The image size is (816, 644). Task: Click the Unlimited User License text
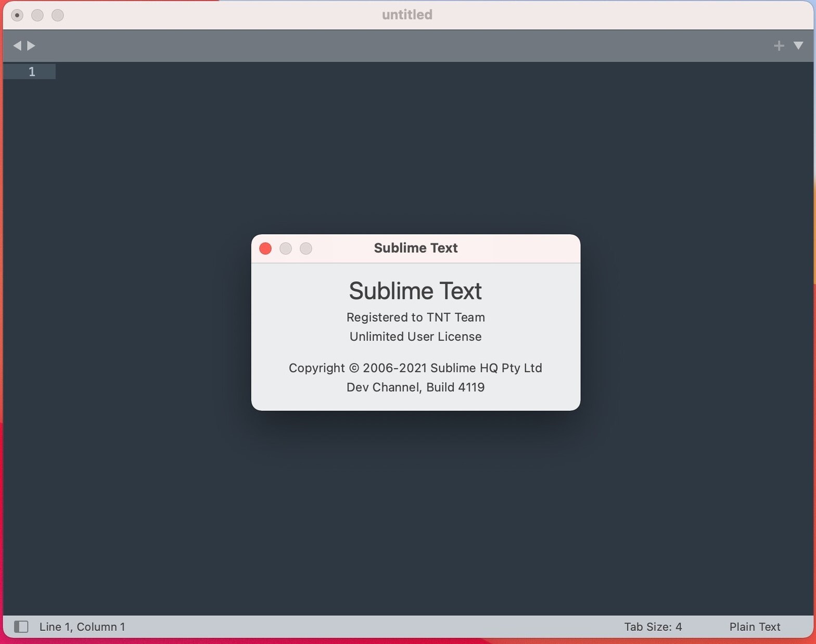coord(415,336)
